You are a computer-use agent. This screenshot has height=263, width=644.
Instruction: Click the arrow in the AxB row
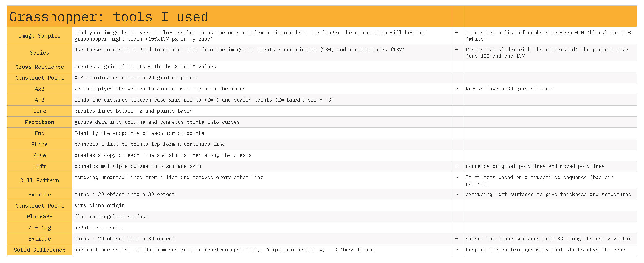[x=456, y=89]
